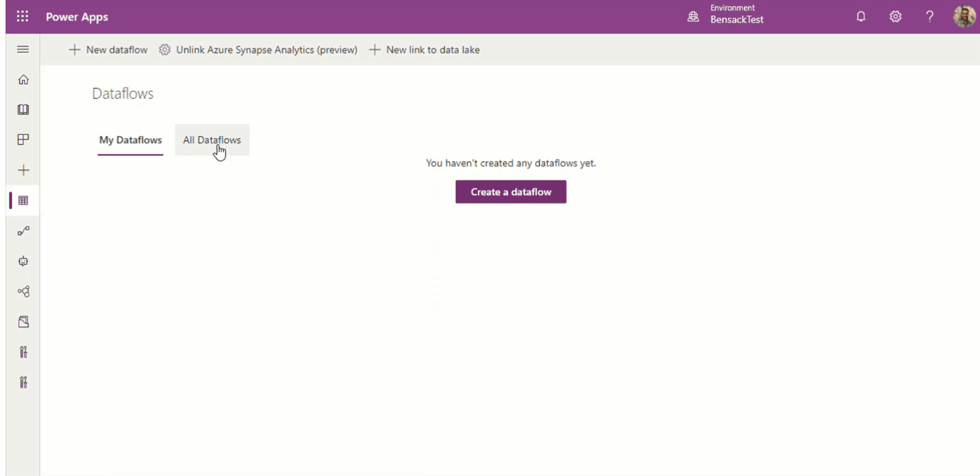Open Solutions icon in sidebar
Screen dimensions: 980x476
click(x=23, y=322)
